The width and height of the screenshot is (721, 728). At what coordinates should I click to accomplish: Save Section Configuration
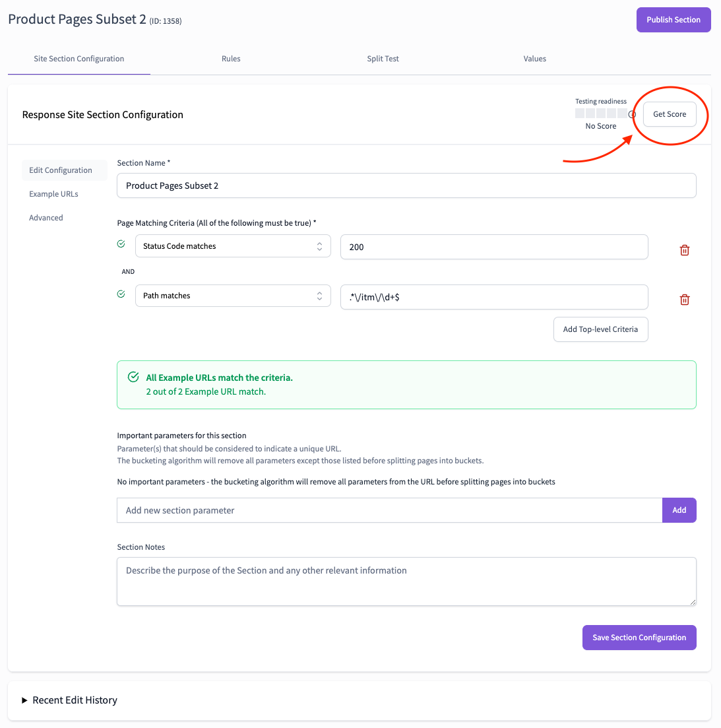(x=639, y=638)
